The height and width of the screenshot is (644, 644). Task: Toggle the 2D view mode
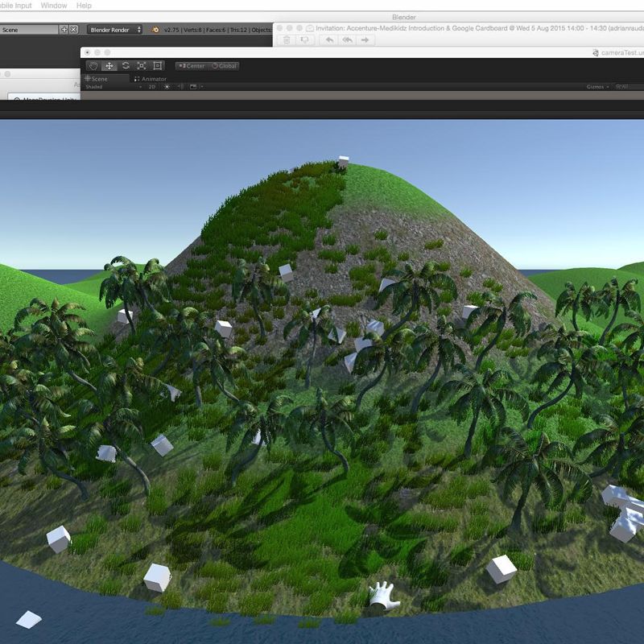151,87
